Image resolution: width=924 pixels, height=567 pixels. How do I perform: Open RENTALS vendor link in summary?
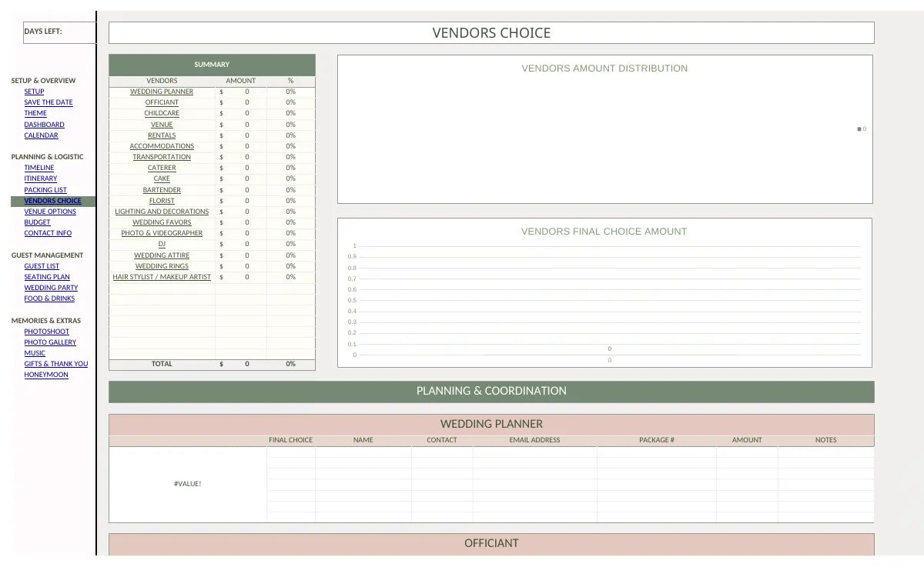(x=162, y=135)
